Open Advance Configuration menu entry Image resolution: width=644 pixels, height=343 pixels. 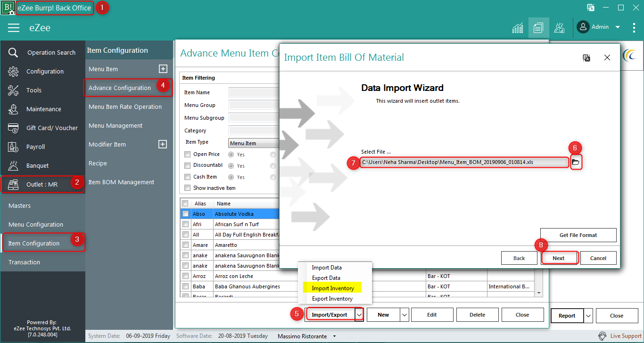120,88
